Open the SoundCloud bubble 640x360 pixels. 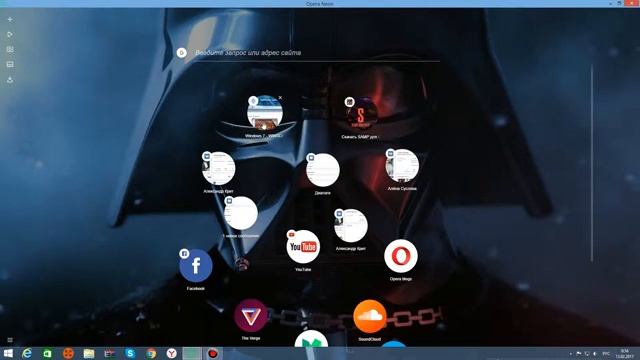click(x=370, y=316)
